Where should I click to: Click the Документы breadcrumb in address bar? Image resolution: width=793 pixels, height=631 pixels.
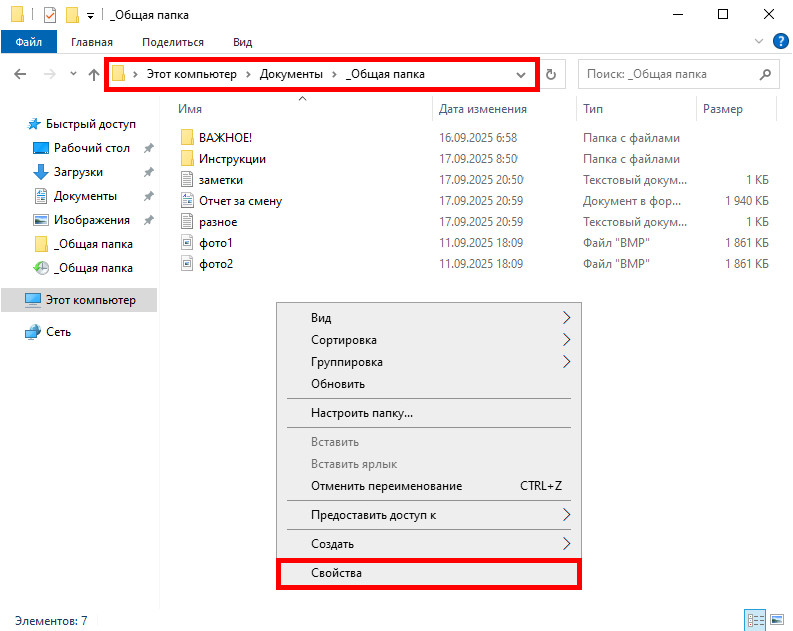[291, 75]
